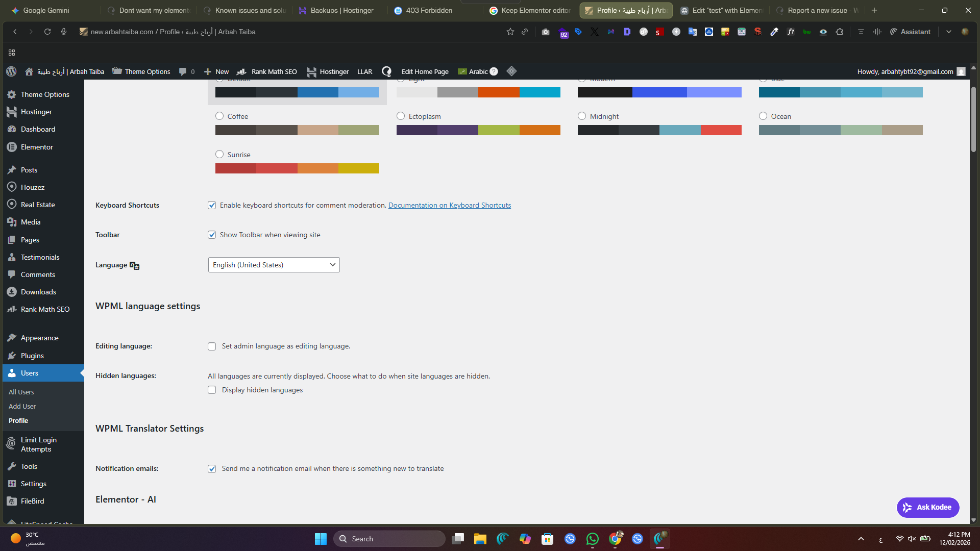The height and width of the screenshot is (551, 980).
Task: Bookmark page with the star icon
Action: tap(510, 32)
